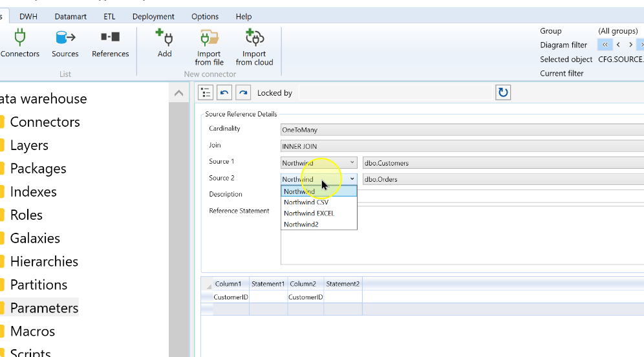The width and height of the screenshot is (644, 357).
Task: Click the (All groups) group value
Action: point(617,31)
